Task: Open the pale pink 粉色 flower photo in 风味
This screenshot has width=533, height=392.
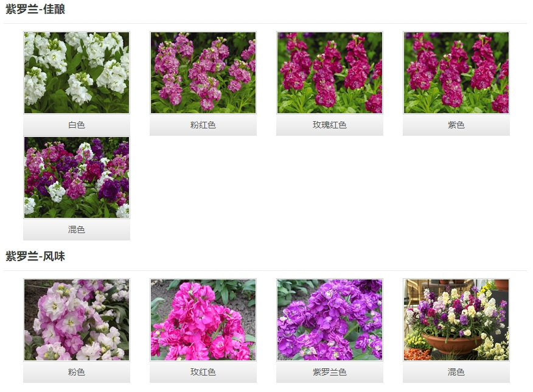Action: (x=77, y=320)
